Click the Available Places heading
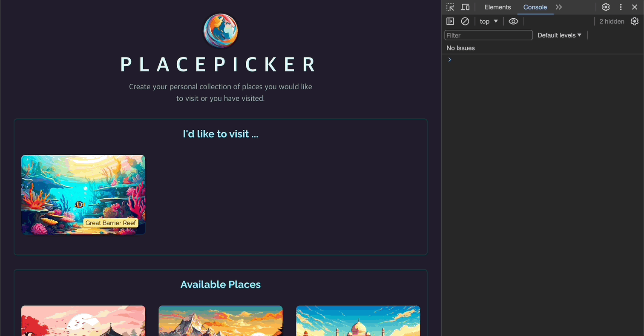Viewport: 644px width, 336px height. (x=221, y=285)
